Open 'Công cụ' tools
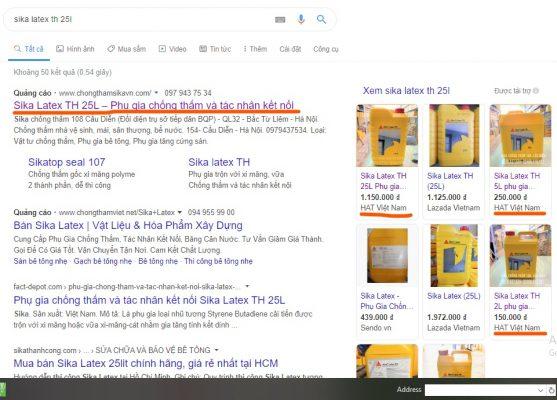Screen dimensions: 557x400 (326, 49)
